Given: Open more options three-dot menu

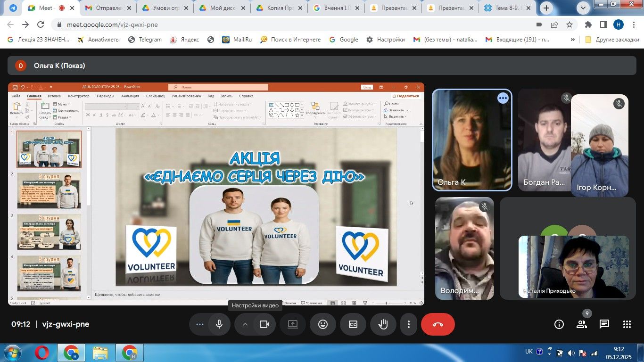Looking at the screenshot, I should pos(408,324).
